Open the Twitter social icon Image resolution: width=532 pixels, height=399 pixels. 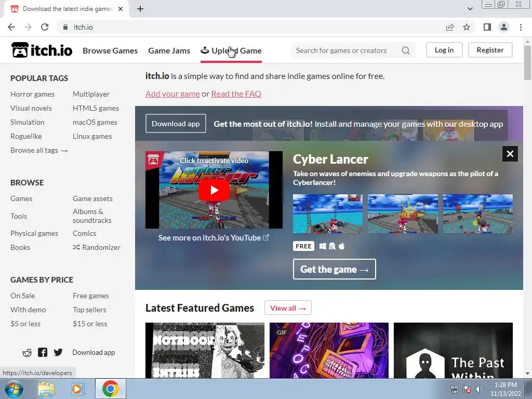(x=58, y=352)
